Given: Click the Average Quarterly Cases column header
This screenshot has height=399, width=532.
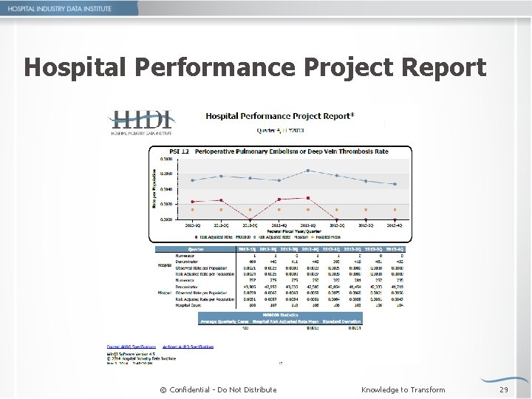Looking at the screenshot, I should coord(225,321).
